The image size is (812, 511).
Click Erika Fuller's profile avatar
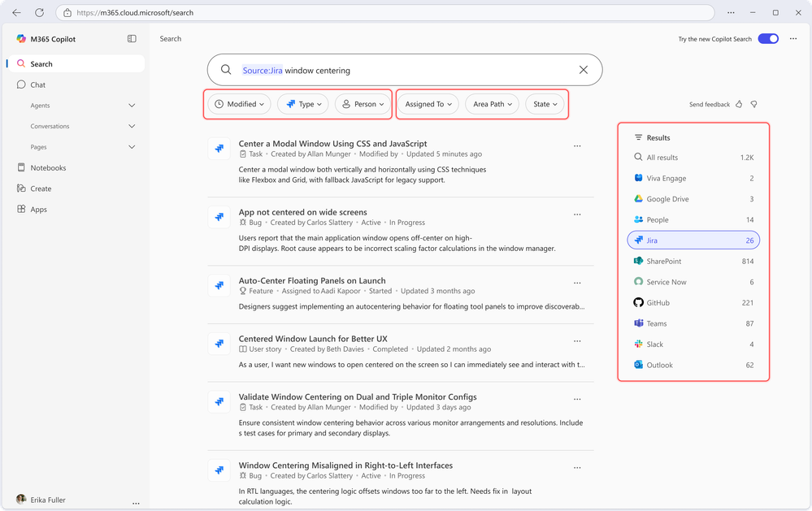point(21,499)
